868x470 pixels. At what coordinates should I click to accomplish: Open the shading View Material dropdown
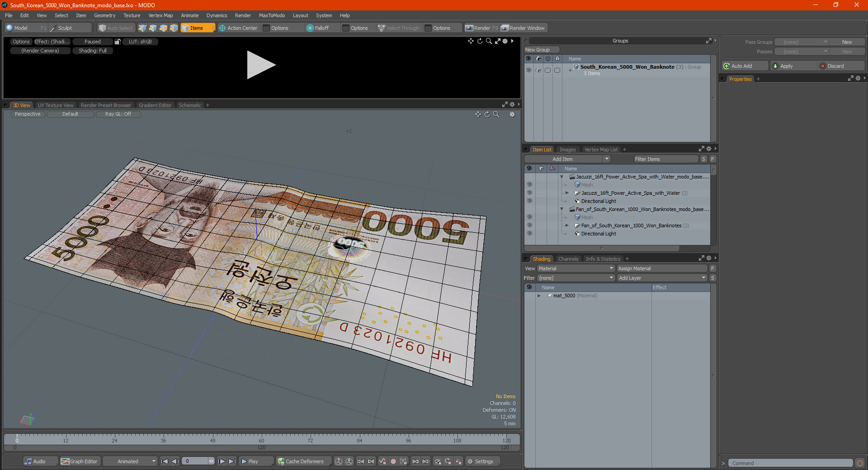pos(576,268)
